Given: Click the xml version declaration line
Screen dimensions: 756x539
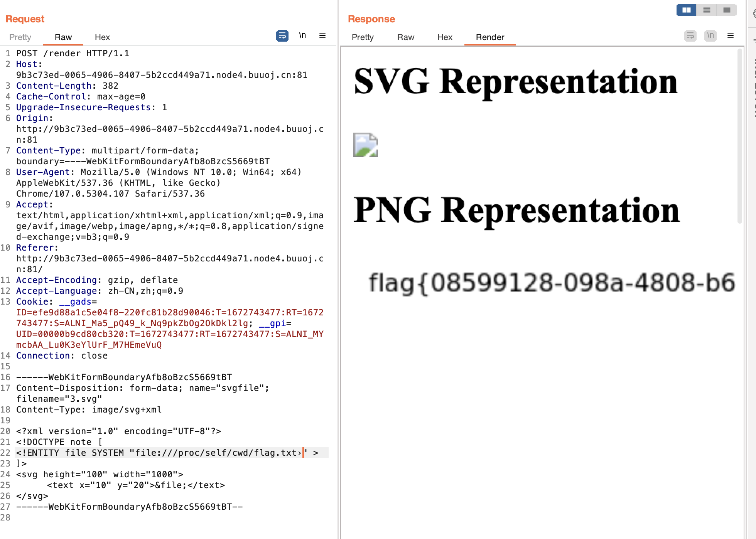Looking at the screenshot, I should coord(118,431).
